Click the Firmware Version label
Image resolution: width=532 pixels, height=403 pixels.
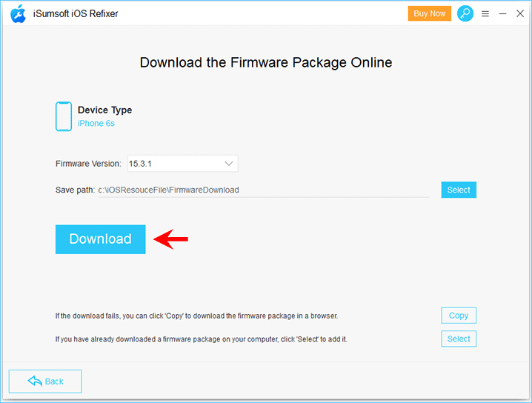coord(88,164)
